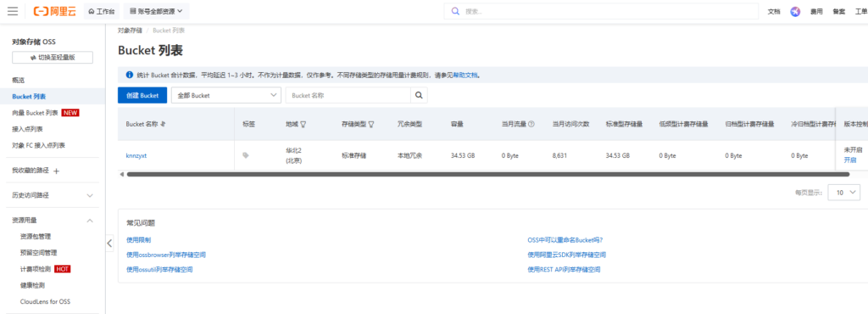Collapse the sidebar with the left arrow handle
This screenshot has height=314, width=868.
pyautogui.click(x=109, y=243)
